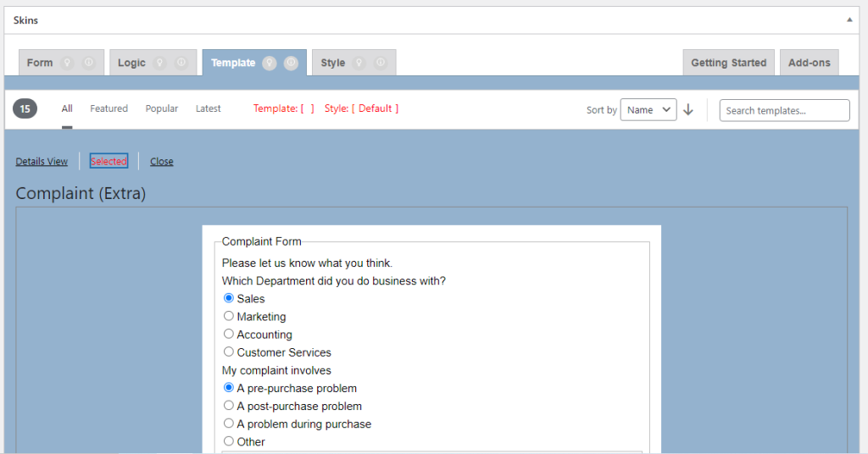The image size is (868, 454).
Task: Show the Featured templates filter
Action: tap(108, 108)
